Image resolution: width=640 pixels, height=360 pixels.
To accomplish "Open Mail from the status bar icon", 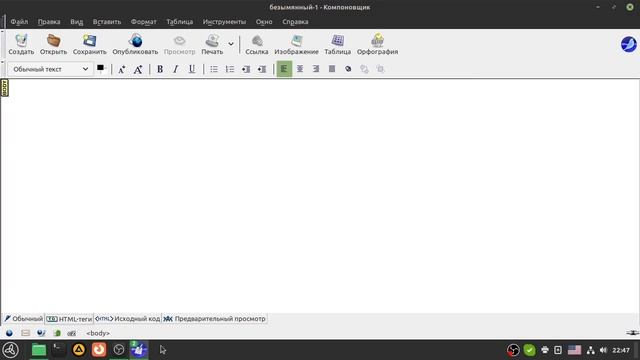I will point(25,333).
